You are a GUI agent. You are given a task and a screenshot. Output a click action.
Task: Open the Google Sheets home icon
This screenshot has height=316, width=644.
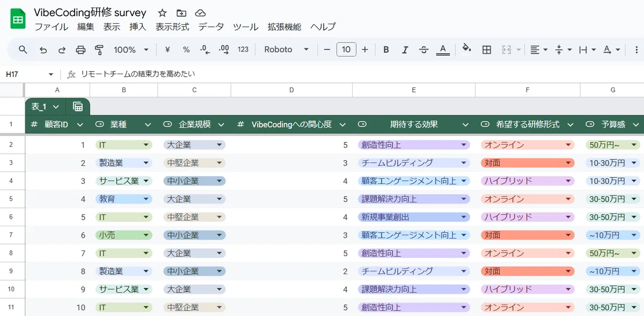pos(18,19)
